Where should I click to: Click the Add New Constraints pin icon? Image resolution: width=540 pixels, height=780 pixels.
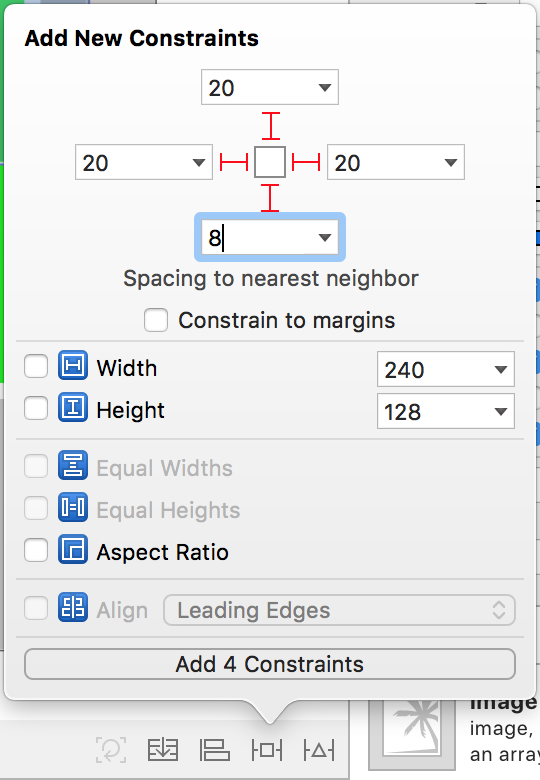[267, 750]
